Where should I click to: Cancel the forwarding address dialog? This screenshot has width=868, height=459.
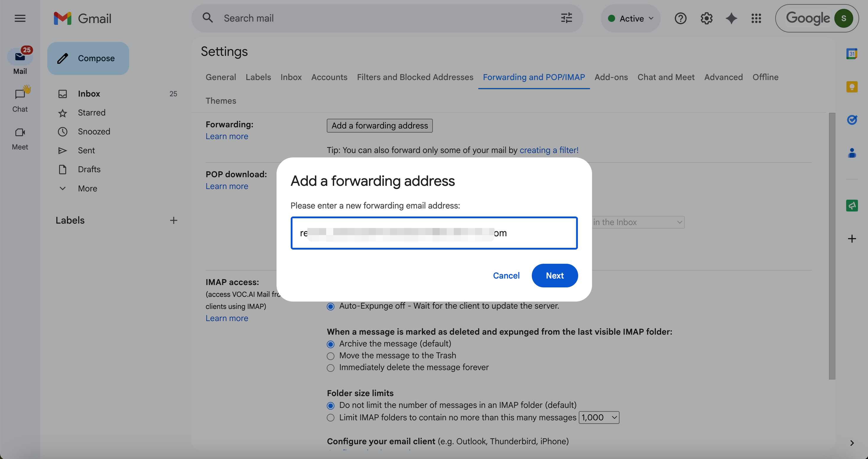pyautogui.click(x=506, y=276)
